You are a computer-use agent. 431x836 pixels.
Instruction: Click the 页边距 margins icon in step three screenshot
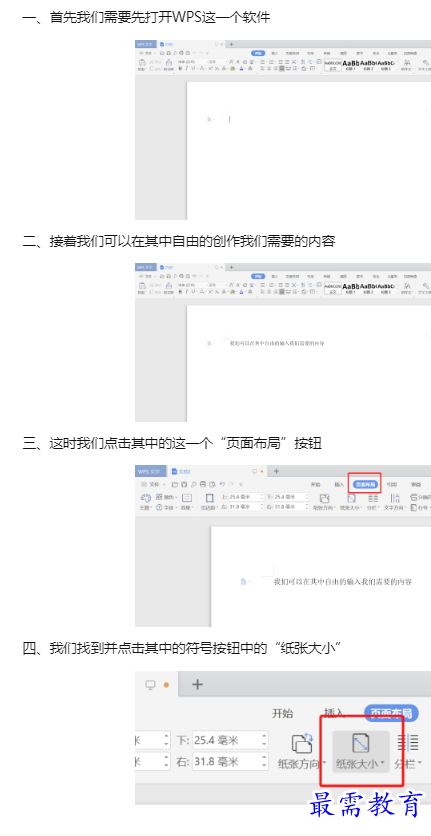click(210, 498)
